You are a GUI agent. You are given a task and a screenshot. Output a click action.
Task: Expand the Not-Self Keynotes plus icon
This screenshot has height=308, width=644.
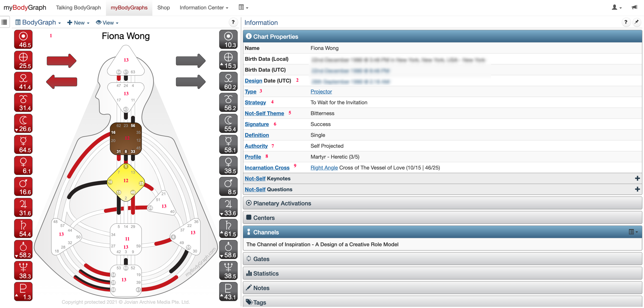[637, 179]
